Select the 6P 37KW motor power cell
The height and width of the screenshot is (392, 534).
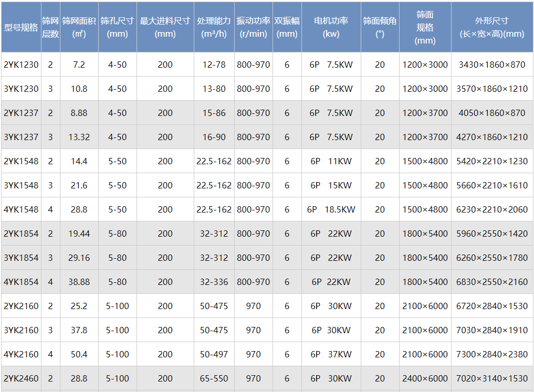pos(331,355)
